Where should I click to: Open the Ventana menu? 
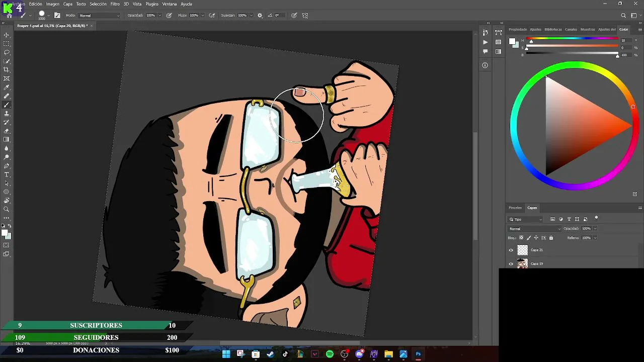(x=170, y=4)
